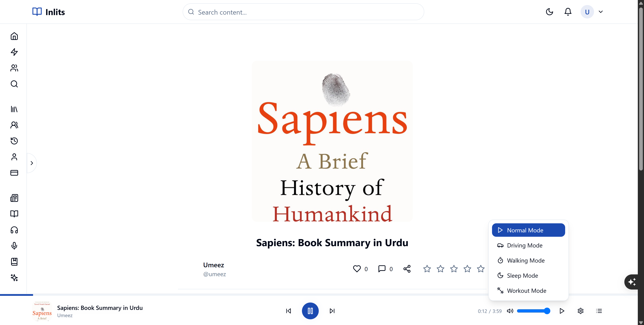This screenshot has width=644, height=325.
Task: Expand the user account dropdown chevron
Action: [x=601, y=12]
